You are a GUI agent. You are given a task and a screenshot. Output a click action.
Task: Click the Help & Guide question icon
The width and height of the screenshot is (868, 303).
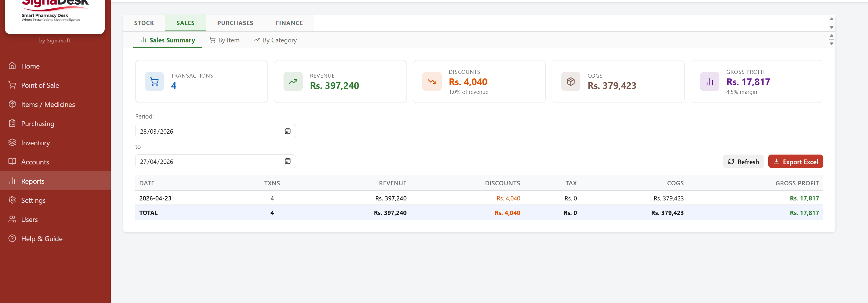13,238
